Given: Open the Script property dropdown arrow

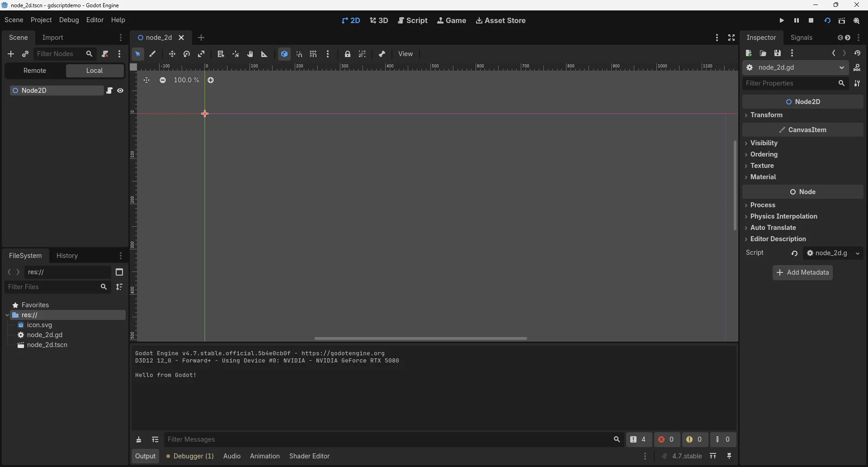Looking at the screenshot, I should (858, 253).
